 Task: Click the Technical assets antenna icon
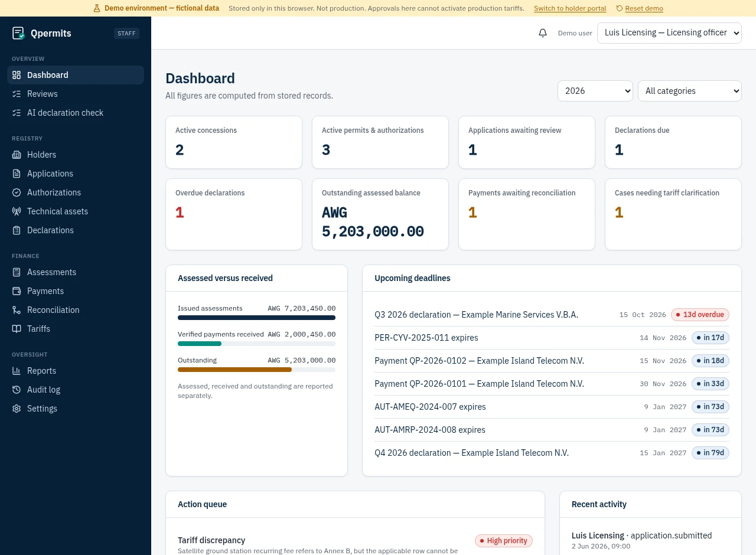pos(17,211)
